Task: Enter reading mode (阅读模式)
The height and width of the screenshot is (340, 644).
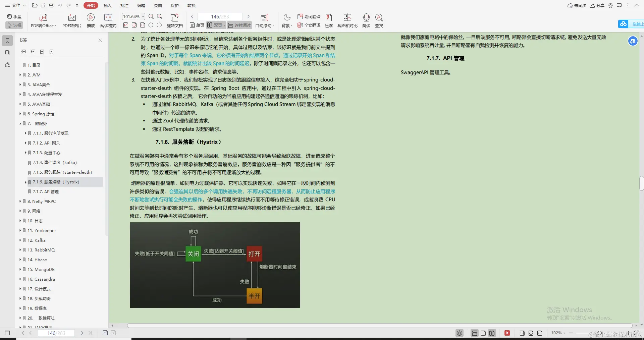Action: pyautogui.click(x=108, y=20)
